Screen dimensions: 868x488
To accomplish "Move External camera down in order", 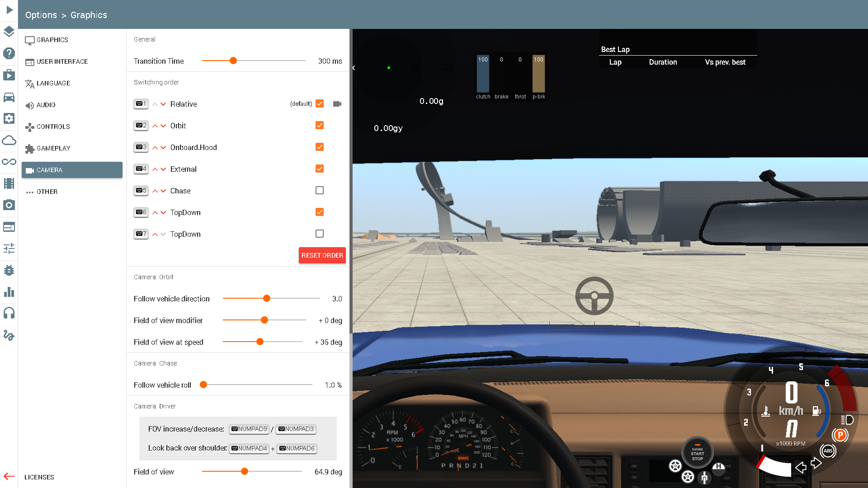I will click(x=163, y=169).
